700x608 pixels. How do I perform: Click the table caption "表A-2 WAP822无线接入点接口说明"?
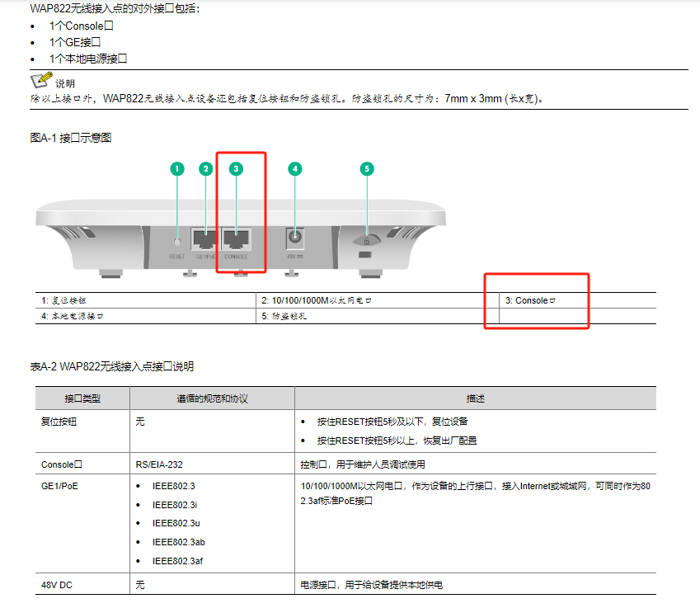[x=111, y=367]
